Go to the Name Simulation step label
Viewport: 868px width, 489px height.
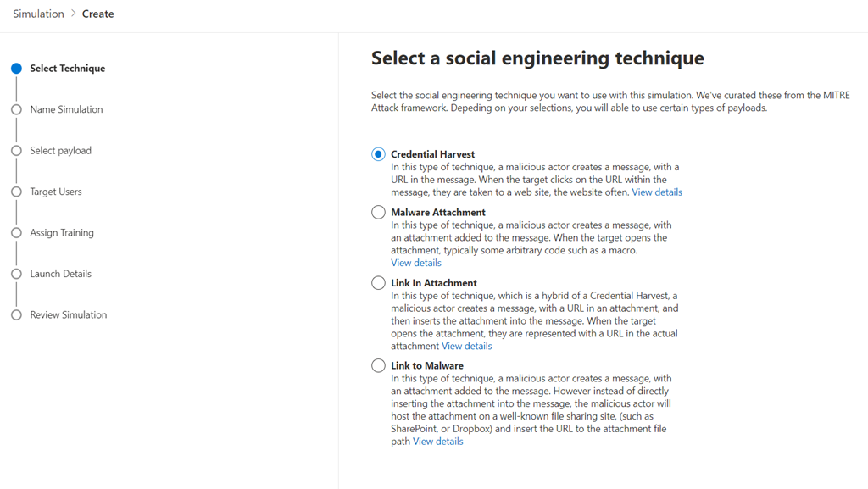[x=66, y=109]
